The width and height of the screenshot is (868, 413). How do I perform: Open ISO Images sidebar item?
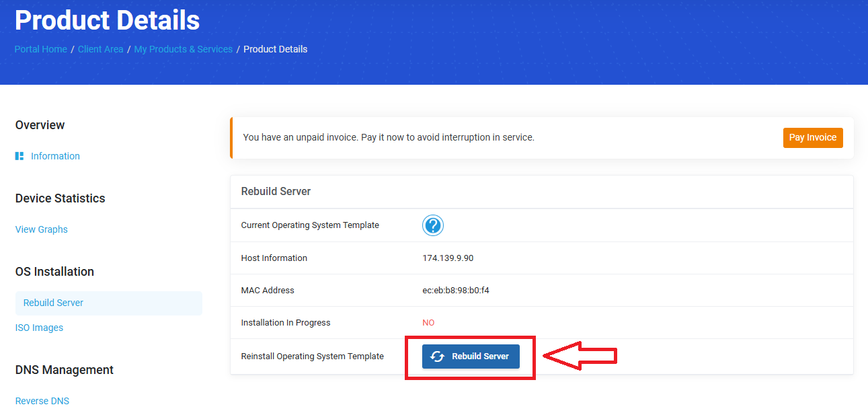pos(39,328)
